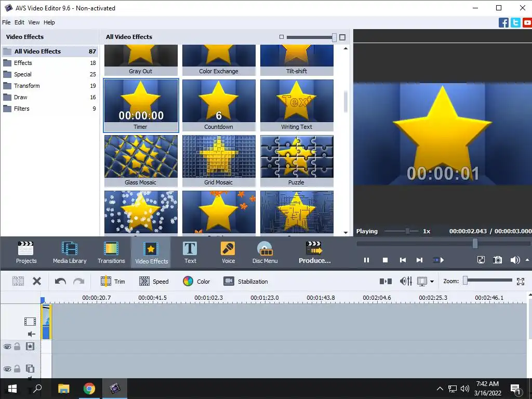Undo the last action
Image resolution: width=532 pixels, height=399 pixels.
click(x=60, y=281)
